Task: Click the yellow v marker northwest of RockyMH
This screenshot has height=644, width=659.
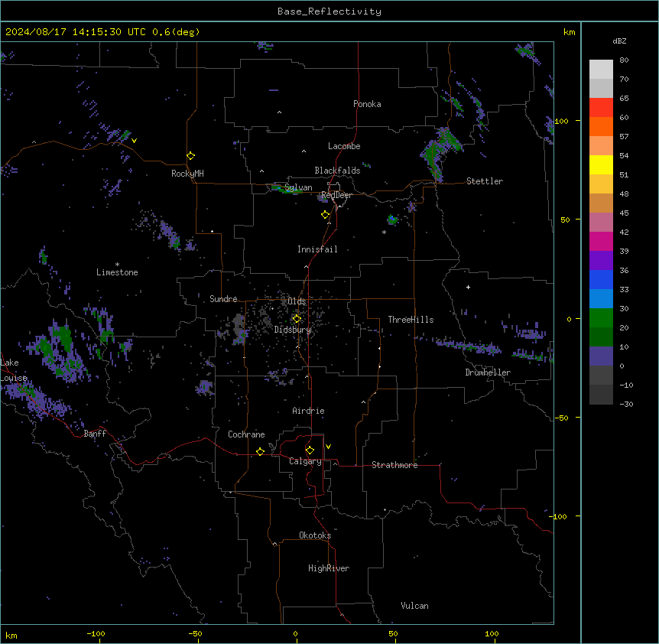Action: (x=134, y=141)
